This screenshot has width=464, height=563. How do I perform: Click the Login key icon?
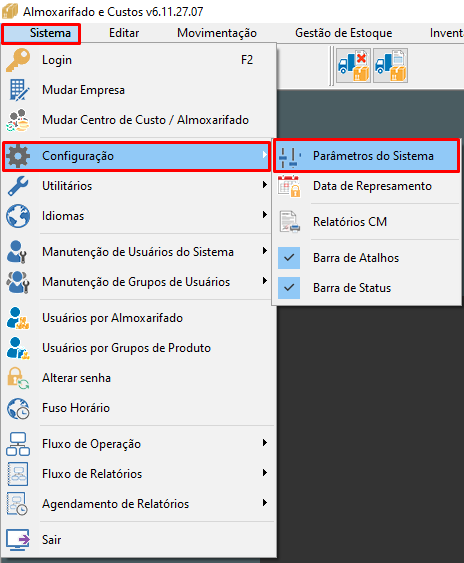pos(18,60)
